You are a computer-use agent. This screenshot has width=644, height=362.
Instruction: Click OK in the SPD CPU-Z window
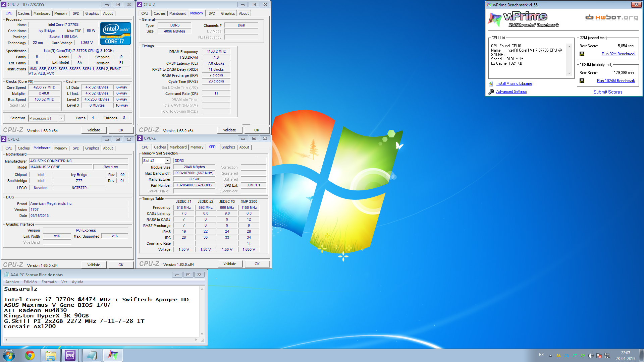tap(257, 264)
